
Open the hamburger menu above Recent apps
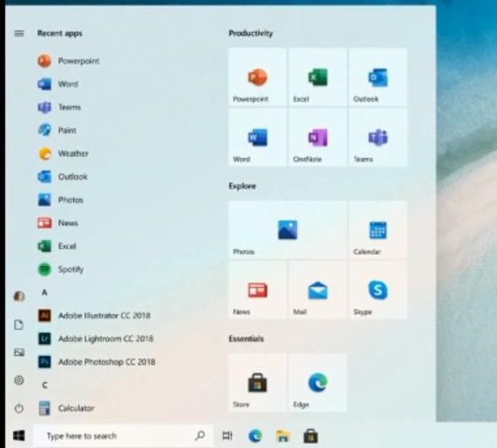pos(19,33)
